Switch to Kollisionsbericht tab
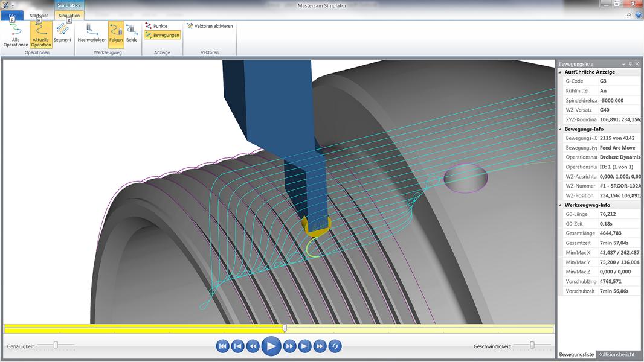This screenshot has height=362, width=644. [x=616, y=354]
